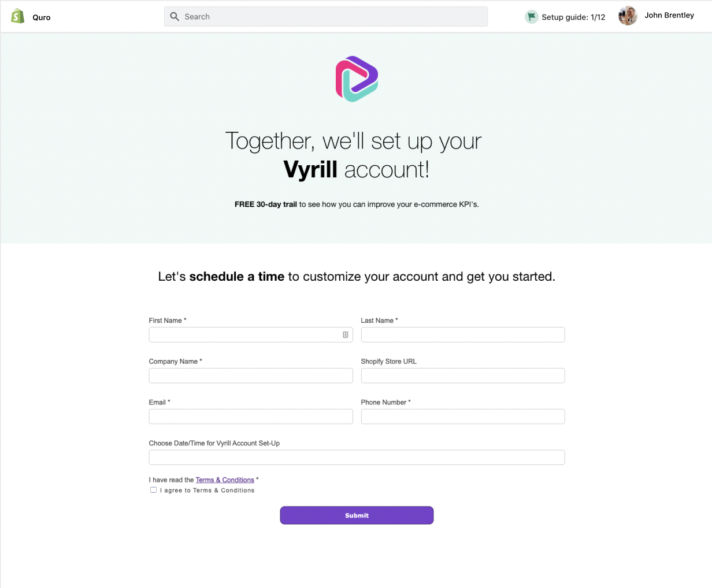Select the Company Name input field
Viewport: 712px width, 588px height.
[251, 375]
